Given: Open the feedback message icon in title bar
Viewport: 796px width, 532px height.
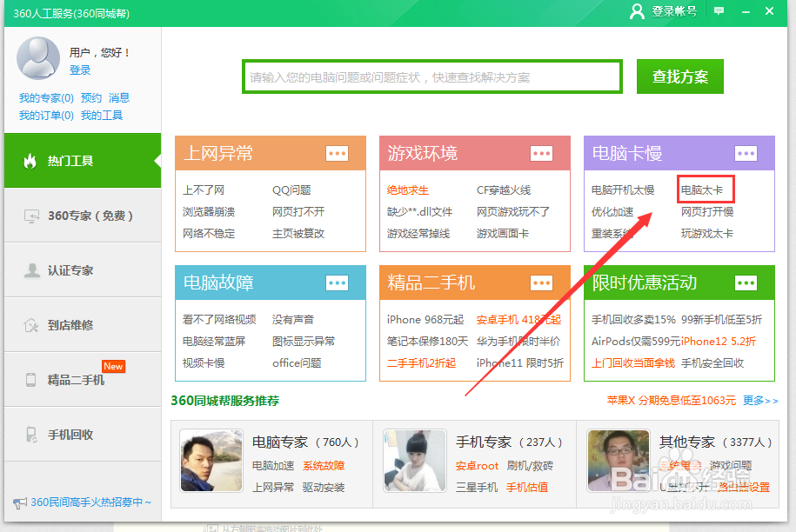Looking at the screenshot, I should 719,10.
